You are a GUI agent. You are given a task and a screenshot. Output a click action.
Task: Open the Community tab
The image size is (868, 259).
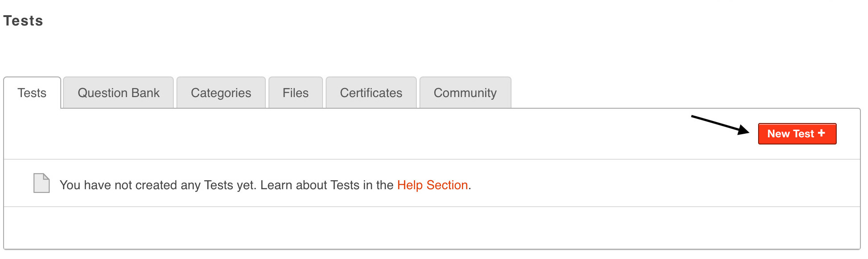pyautogui.click(x=465, y=93)
